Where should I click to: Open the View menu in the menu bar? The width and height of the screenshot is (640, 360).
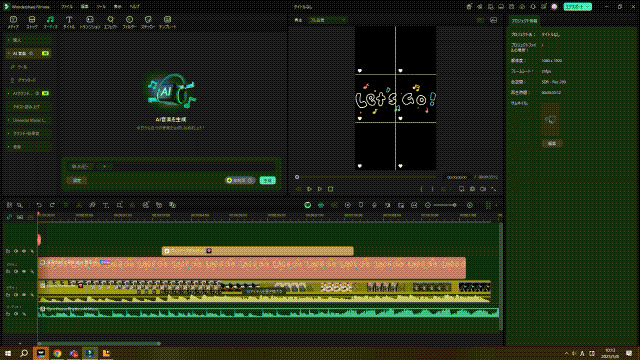coord(118,7)
